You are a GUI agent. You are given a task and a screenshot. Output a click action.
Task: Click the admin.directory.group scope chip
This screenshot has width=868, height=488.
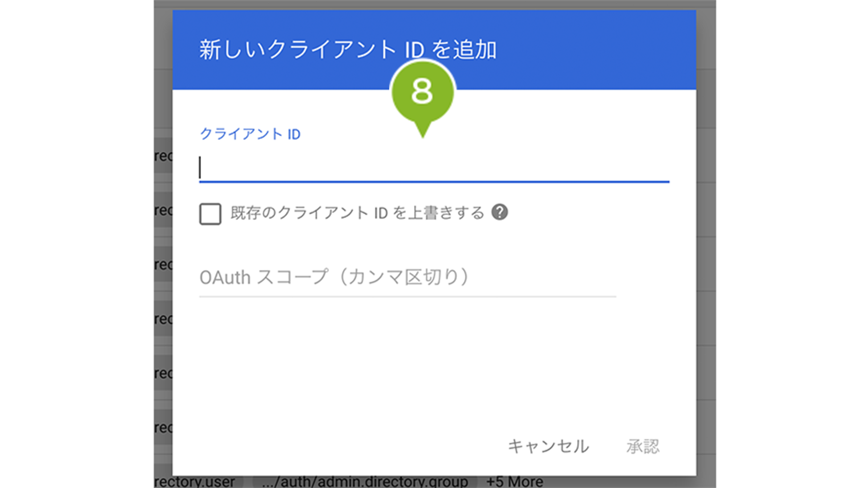pos(365,482)
